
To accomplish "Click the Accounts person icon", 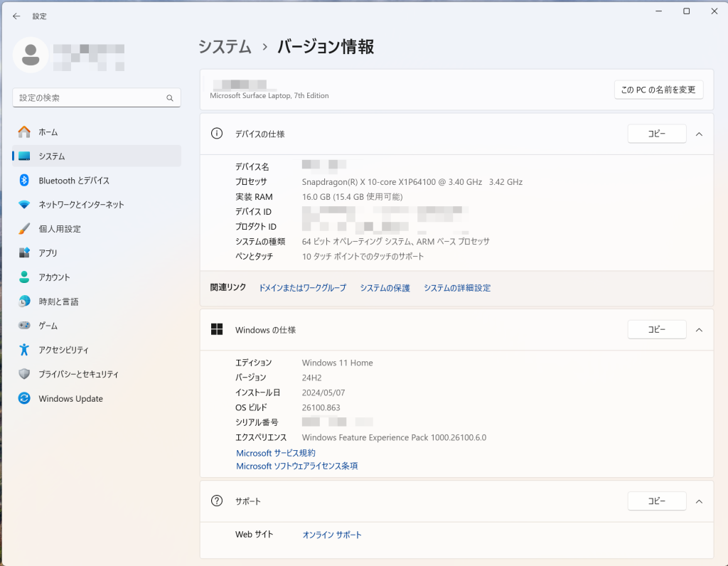I will click(x=24, y=277).
